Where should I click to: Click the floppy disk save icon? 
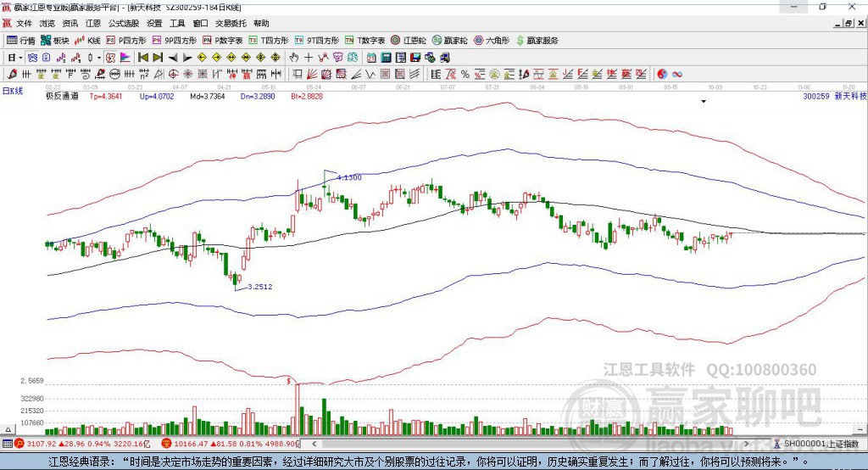(415, 58)
